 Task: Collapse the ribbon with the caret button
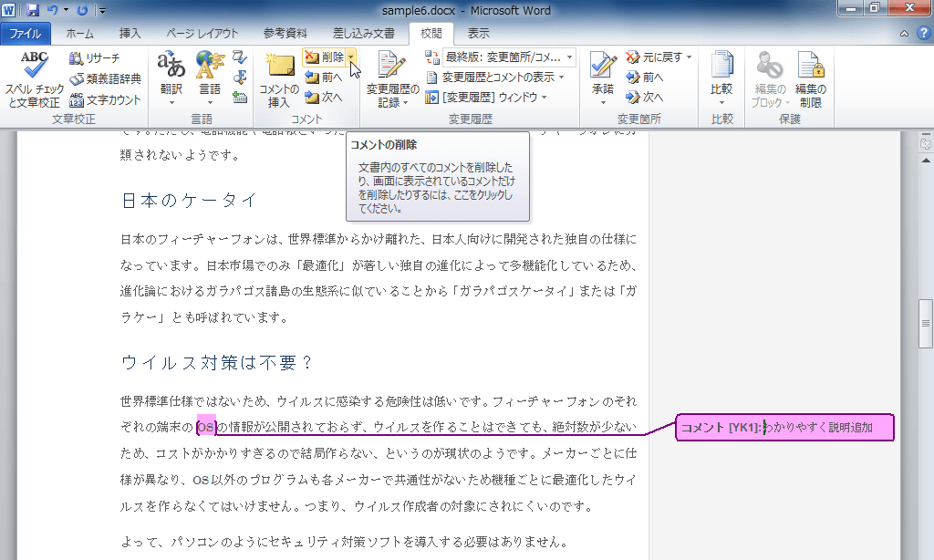coord(904,34)
